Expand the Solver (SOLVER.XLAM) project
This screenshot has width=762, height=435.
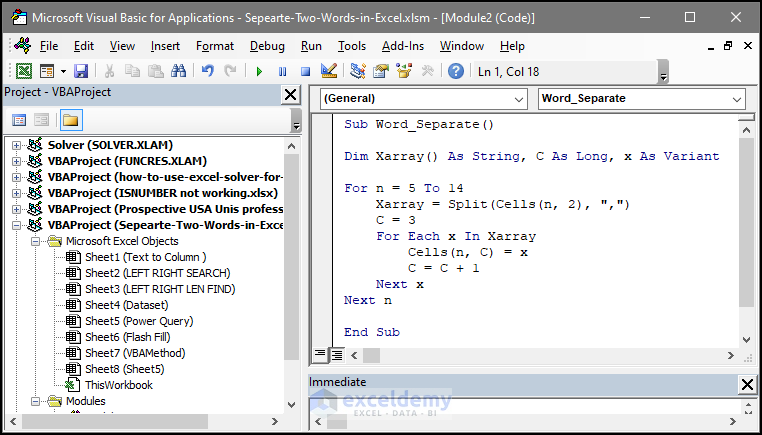coord(17,145)
